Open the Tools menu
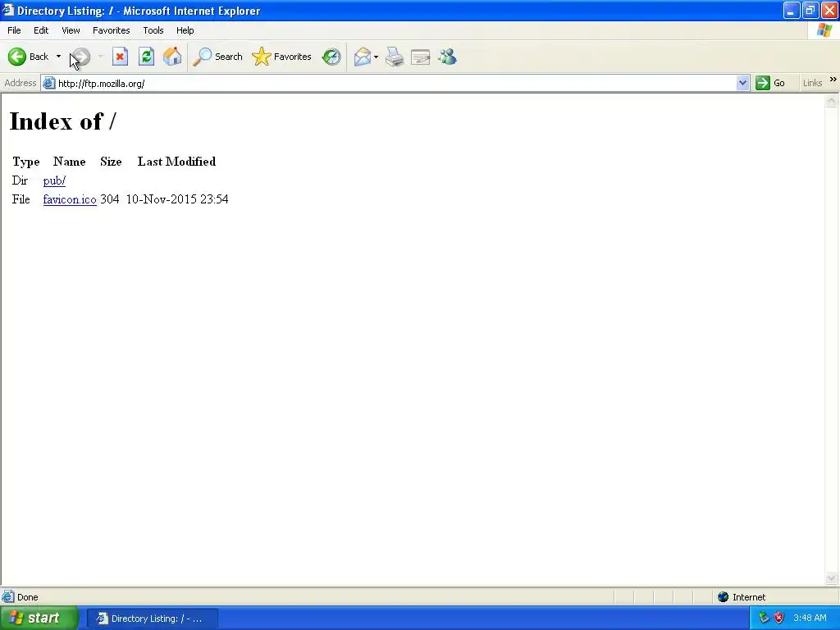This screenshot has height=630, width=840. tap(153, 30)
